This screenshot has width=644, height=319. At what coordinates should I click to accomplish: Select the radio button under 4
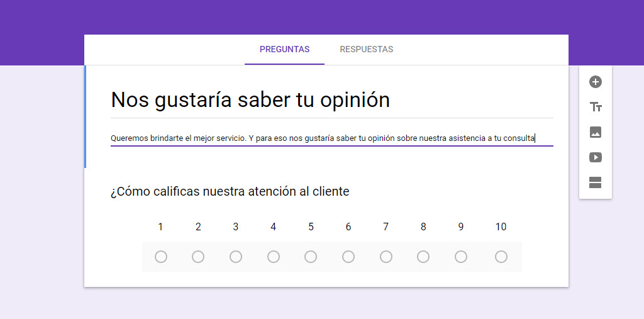point(274,257)
